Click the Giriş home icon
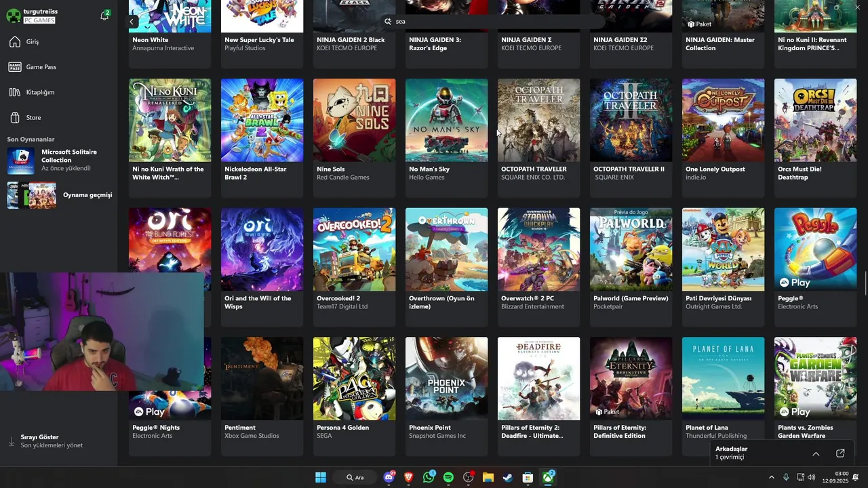Viewport: 868px width, 488px height. pyautogui.click(x=15, y=42)
